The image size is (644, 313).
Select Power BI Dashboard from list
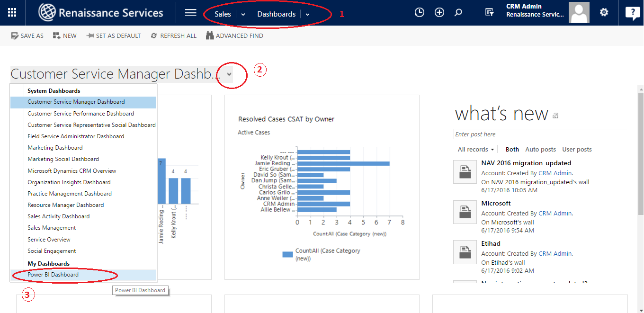(53, 275)
